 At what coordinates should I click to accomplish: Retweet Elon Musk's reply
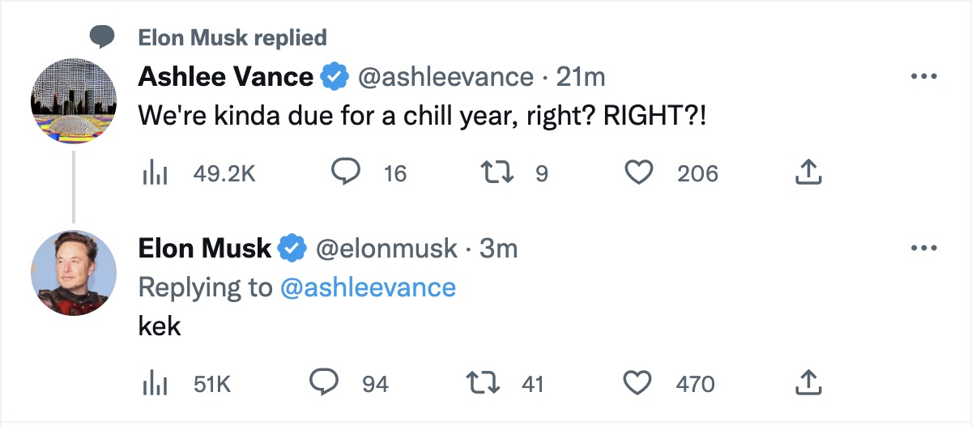point(484,382)
